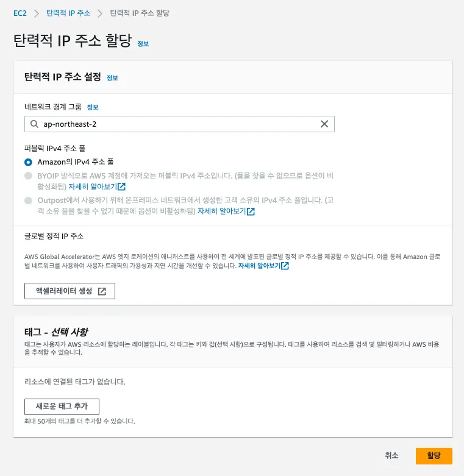Screen dimensions: 464x476
Task: Click the external link icon beside BYOIP learn more
Action: [122, 186]
